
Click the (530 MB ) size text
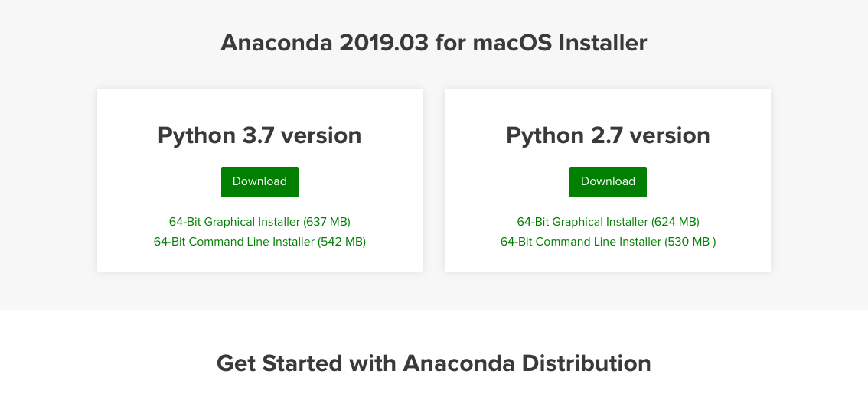(690, 242)
